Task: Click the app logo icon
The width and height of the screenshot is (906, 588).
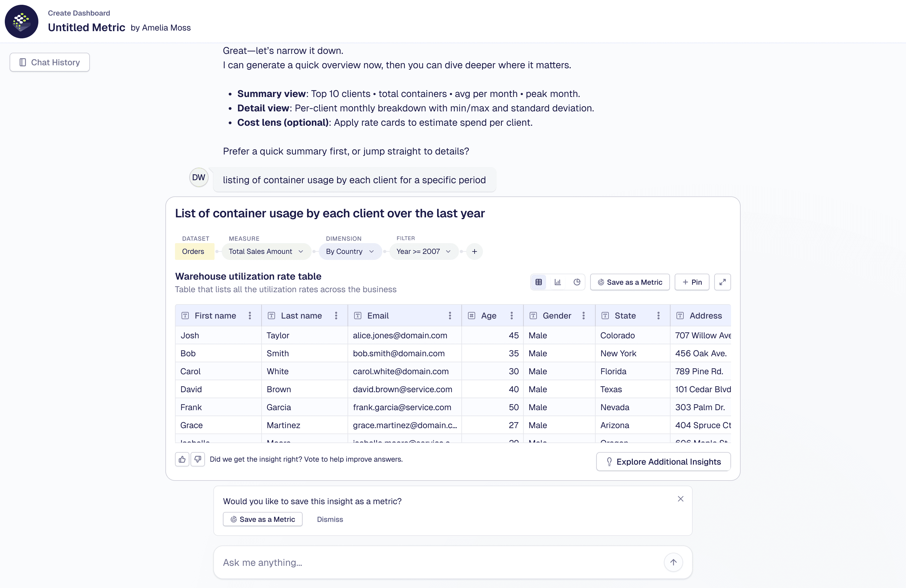Action: coord(21,21)
